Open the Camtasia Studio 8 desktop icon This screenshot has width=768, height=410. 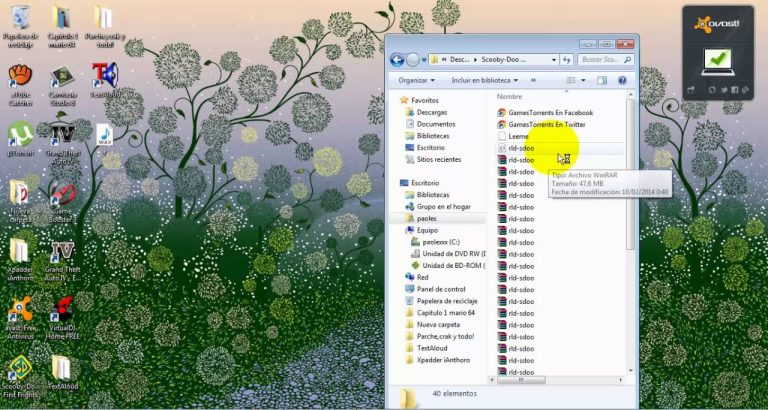[x=62, y=78]
